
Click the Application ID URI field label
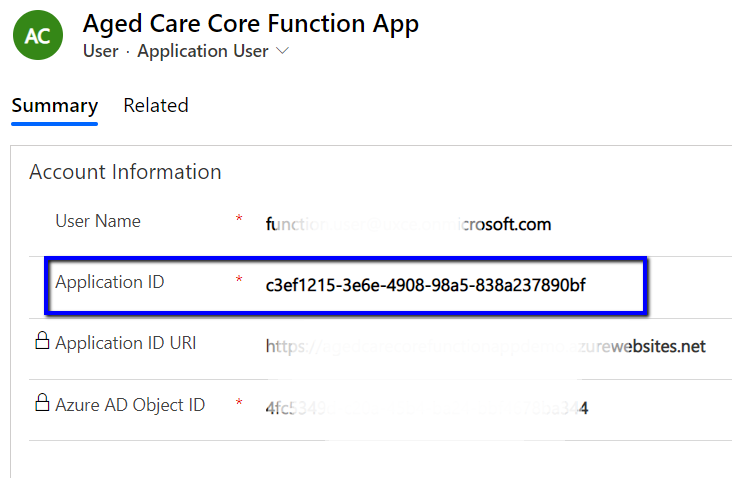coord(125,343)
